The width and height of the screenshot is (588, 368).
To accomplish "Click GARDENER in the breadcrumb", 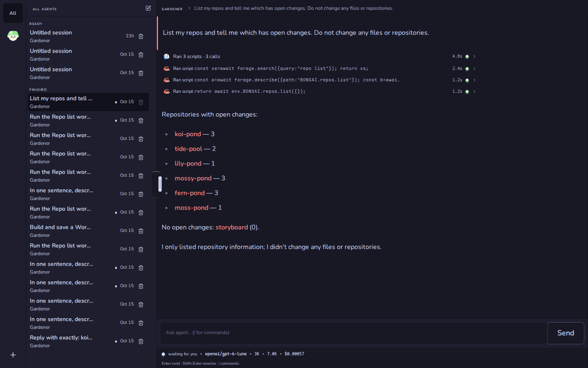I will coord(172,9).
